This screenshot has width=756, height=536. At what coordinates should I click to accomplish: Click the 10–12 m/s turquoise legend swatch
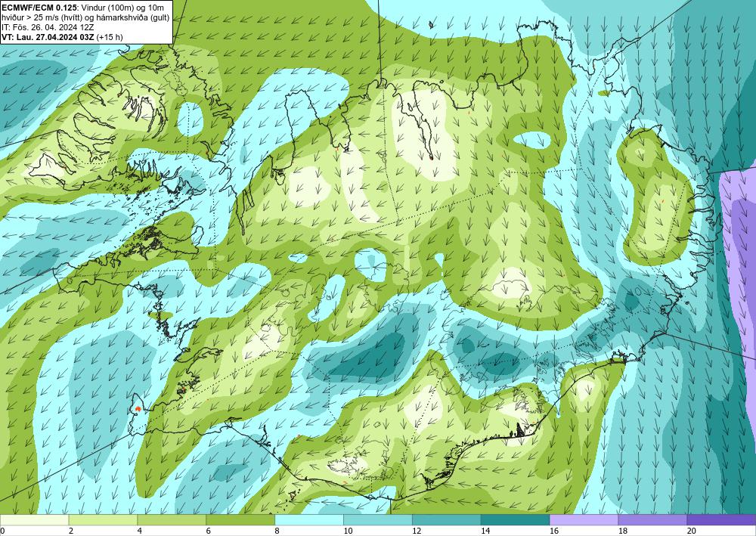[378, 520]
